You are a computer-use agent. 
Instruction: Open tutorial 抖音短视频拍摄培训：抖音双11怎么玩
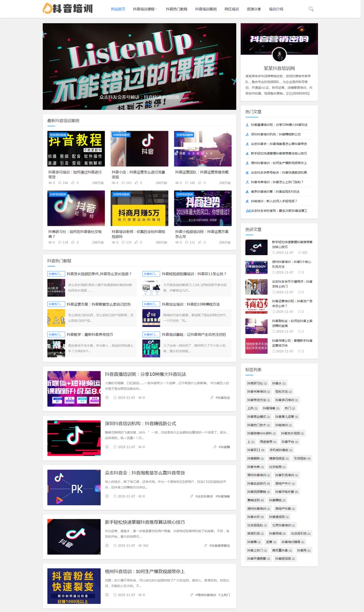(194, 274)
